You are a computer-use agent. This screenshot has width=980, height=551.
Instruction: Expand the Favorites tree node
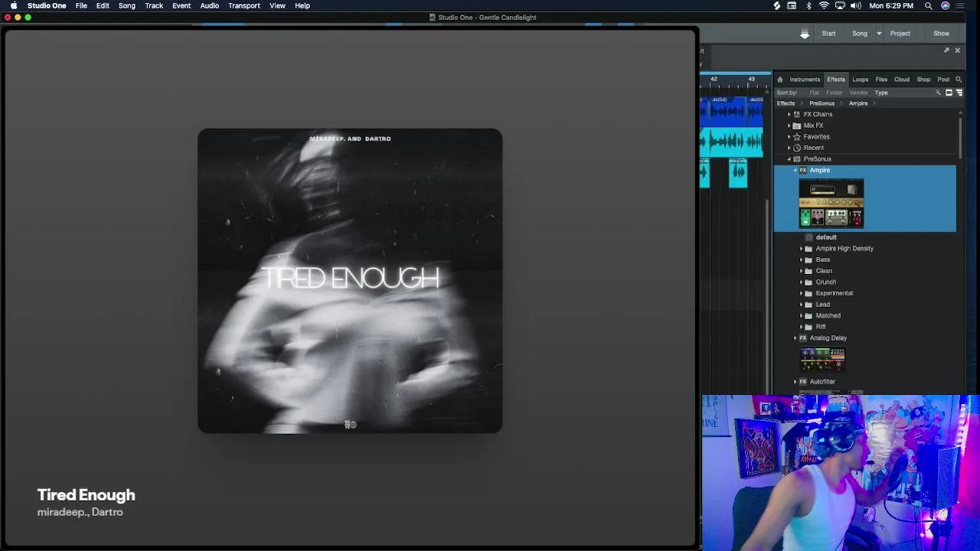coord(789,136)
